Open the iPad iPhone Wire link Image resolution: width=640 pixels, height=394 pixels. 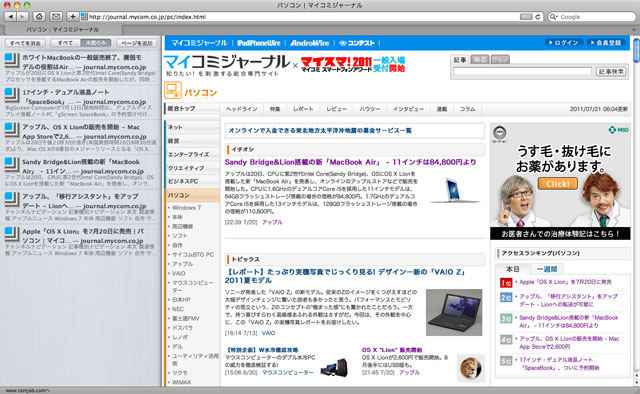point(259,43)
